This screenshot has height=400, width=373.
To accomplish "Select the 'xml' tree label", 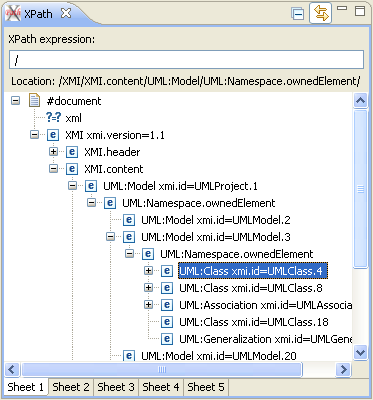I will [73, 118].
